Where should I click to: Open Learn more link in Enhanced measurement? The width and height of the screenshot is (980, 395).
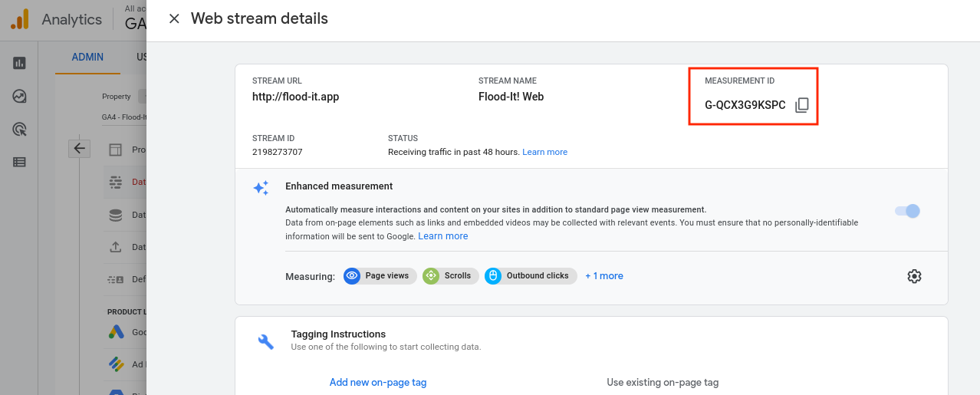click(442, 236)
